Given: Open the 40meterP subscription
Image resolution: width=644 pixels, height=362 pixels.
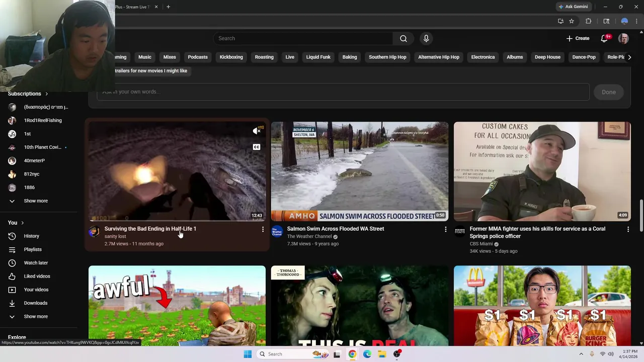Looking at the screenshot, I should (34, 160).
